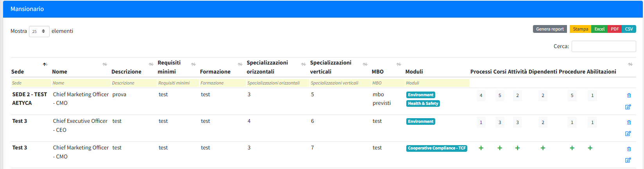Click the Health & Safety module badge
The height and width of the screenshot is (169, 644).
pos(423,103)
